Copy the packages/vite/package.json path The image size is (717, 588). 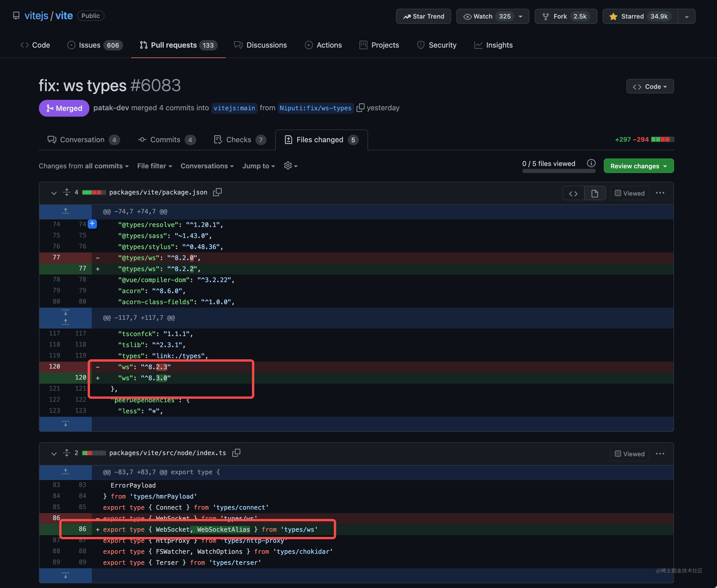(217, 192)
